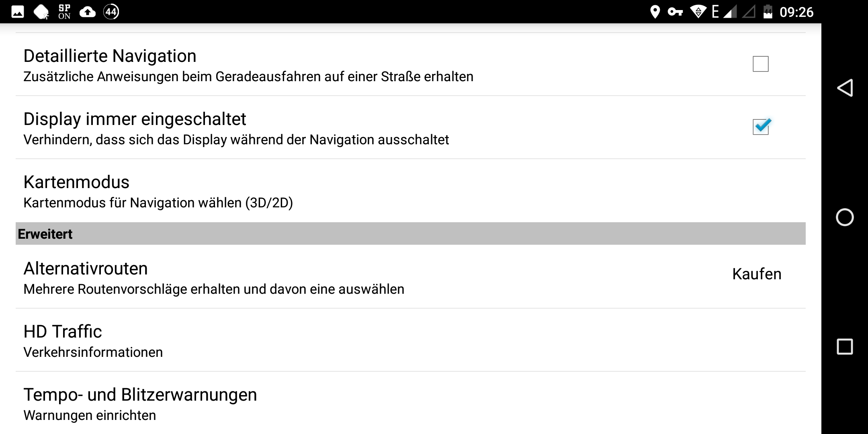Uncheck Display immer eingeschaltet checkbox
Screen dimensions: 868x434
pyautogui.click(x=760, y=127)
